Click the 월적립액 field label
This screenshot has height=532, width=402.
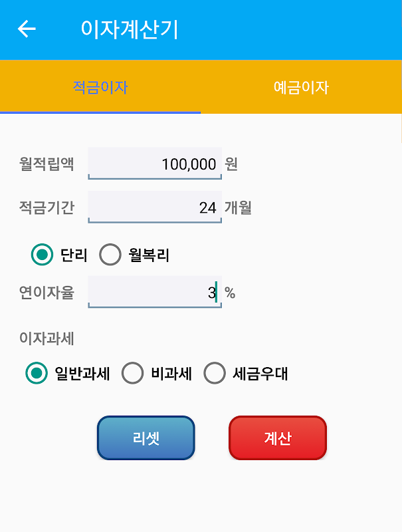click(47, 164)
